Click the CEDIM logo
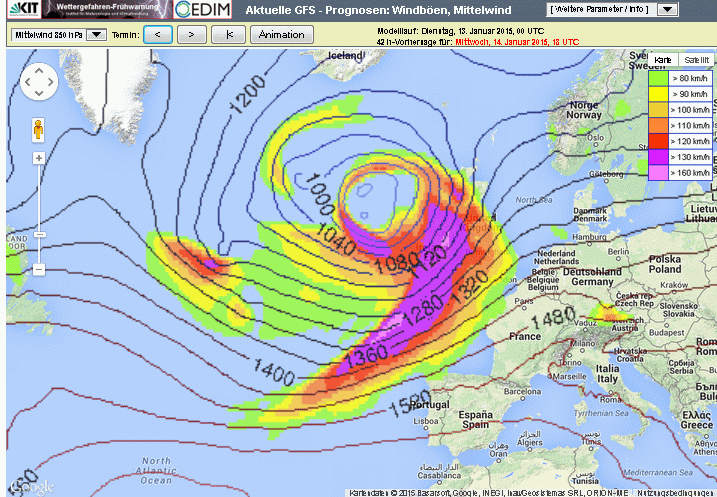Viewport: 717px width, 497px height. coord(202,10)
